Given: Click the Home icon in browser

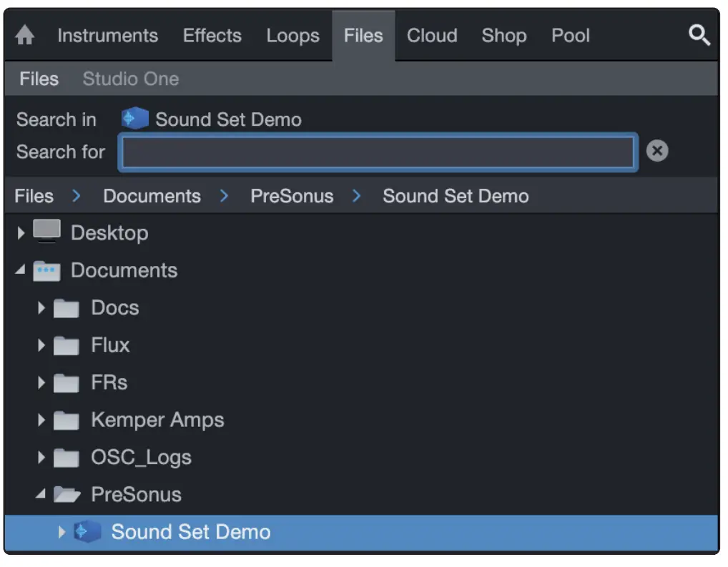Looking at the screenshot, I should (25, 36).
